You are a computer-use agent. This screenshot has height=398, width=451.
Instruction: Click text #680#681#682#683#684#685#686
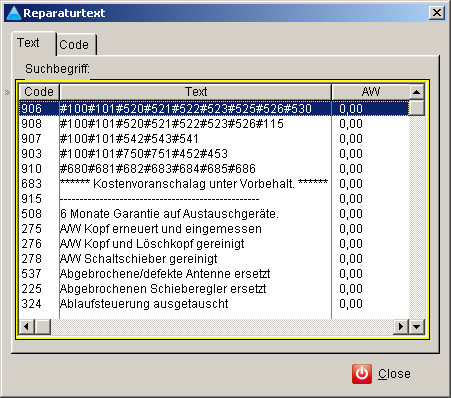158,169
